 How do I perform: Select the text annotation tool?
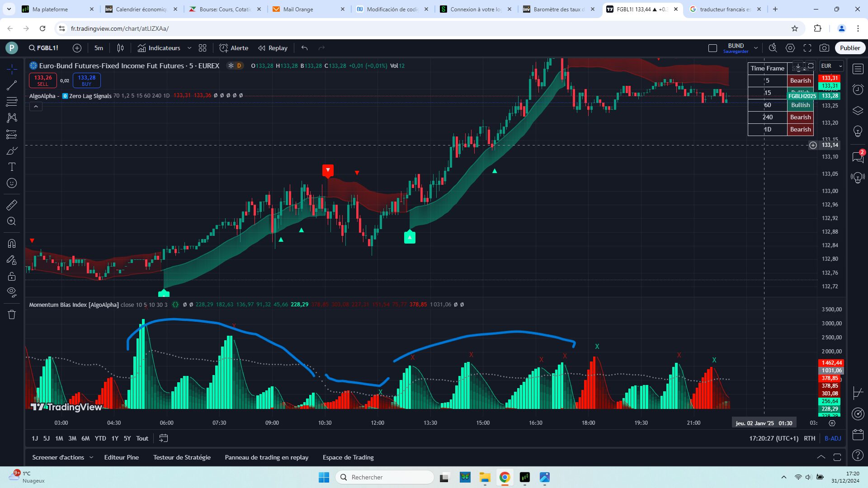pyautogui.click(x=12, y=167)
